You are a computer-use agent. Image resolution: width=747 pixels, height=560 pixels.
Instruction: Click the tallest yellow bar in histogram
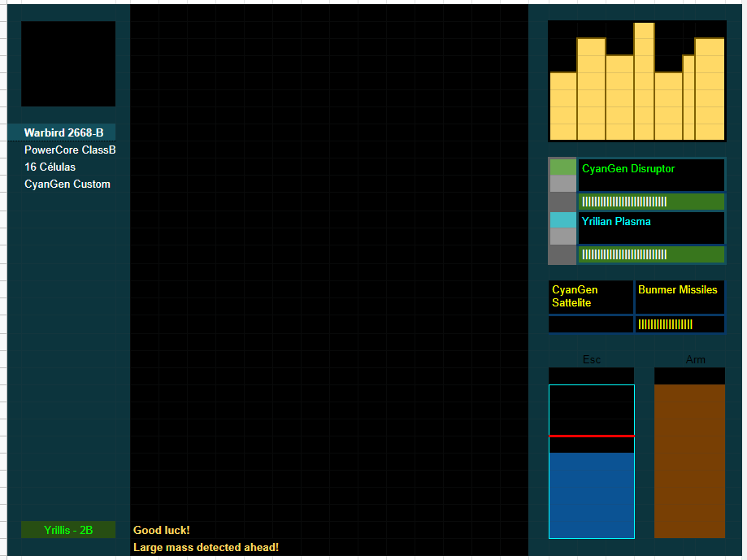pos(644,81)
